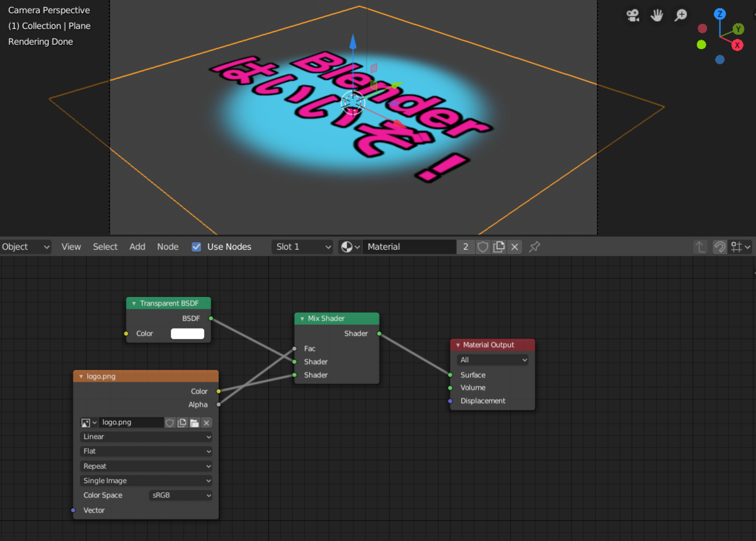
Task: Collapse the logo.png node header triangle
Action: (x=81, y=376)
